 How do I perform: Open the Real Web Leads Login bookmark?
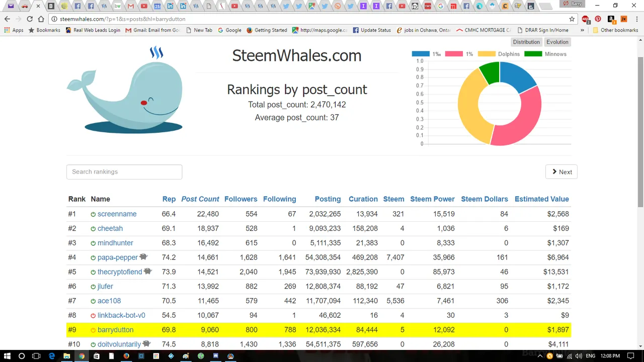pyautogui.click(x=93, y=30)
